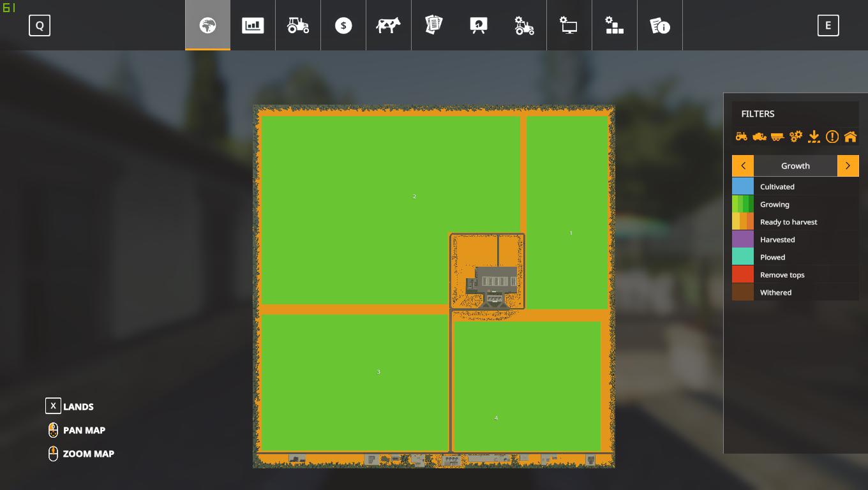Toggle the tractor vehicles map filter

[741, 137]
